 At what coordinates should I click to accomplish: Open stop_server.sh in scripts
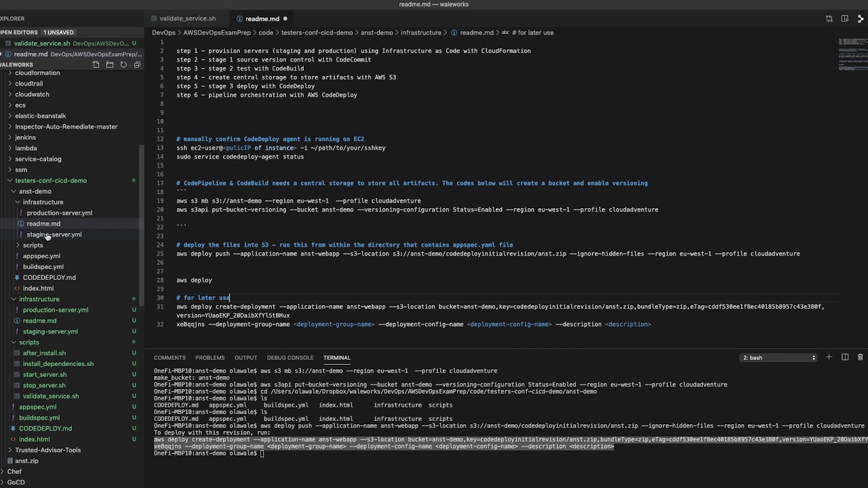coord(44,386)
